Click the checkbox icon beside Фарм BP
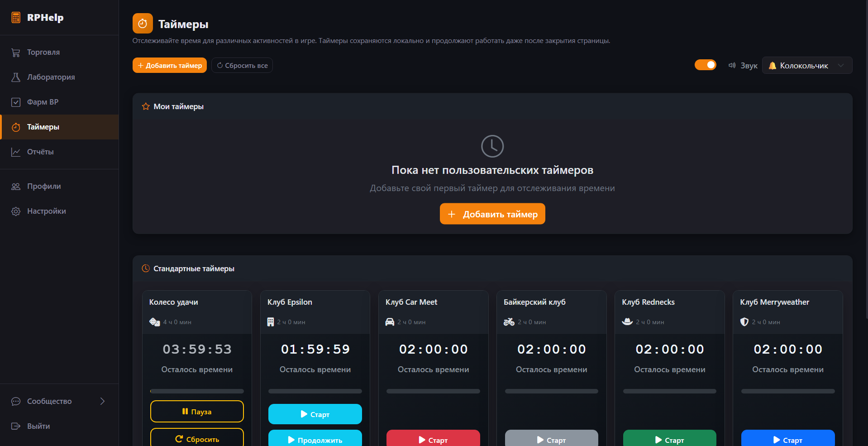868x446 pixels. click(x=16, y=102)
